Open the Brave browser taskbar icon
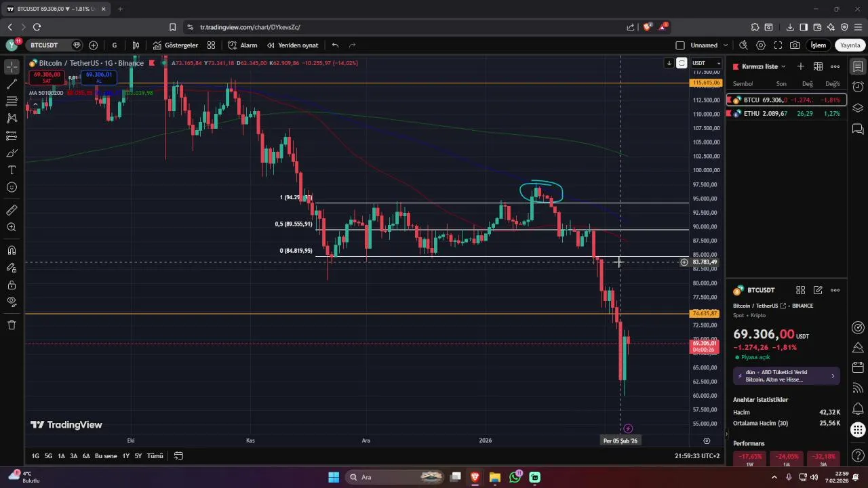This screenshot has height=488, width=868. pyautogui.click(x=475, y=477)
